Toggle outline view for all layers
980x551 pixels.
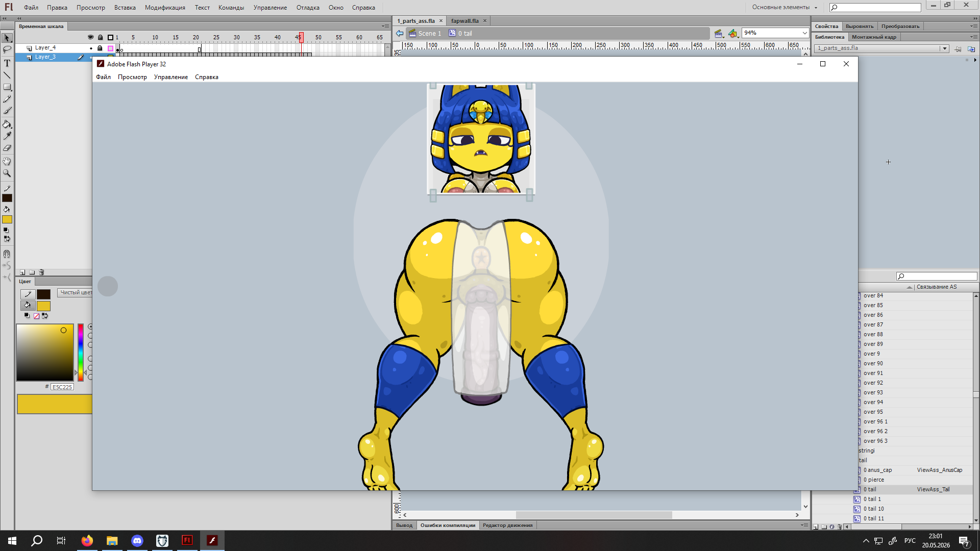click(110, 37)
